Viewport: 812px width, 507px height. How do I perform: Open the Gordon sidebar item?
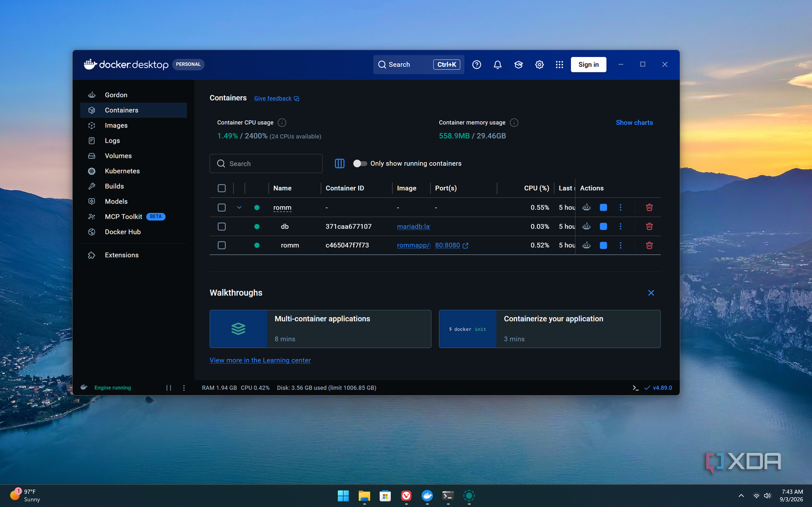tap(133, 95)
